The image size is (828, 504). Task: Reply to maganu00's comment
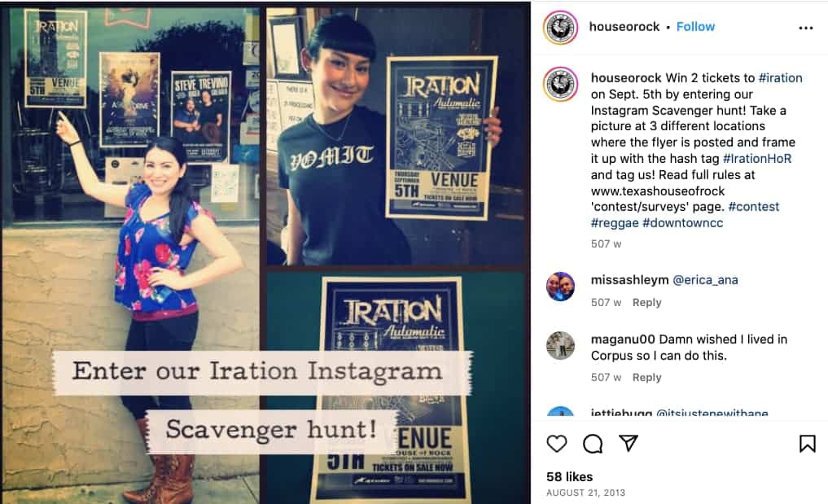point(647,377)
